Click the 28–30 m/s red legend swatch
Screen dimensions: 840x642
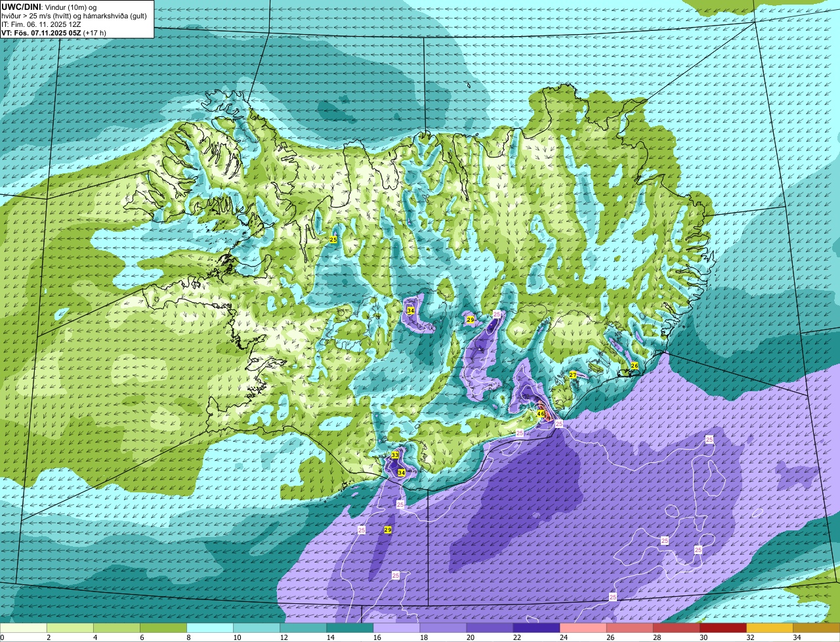coord(676,628)
